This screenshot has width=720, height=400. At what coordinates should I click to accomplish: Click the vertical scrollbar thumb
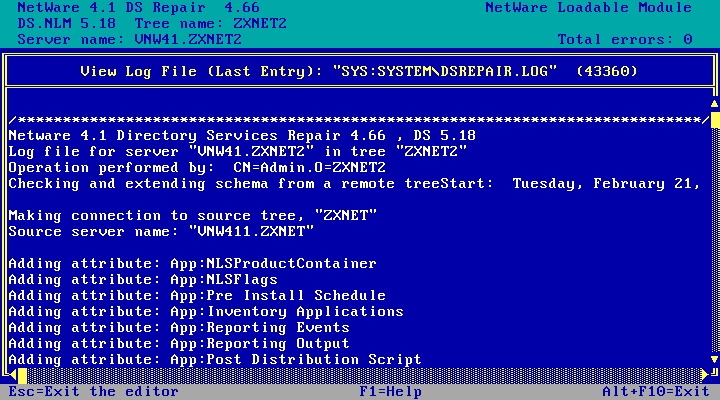click(x=714, y=120)
